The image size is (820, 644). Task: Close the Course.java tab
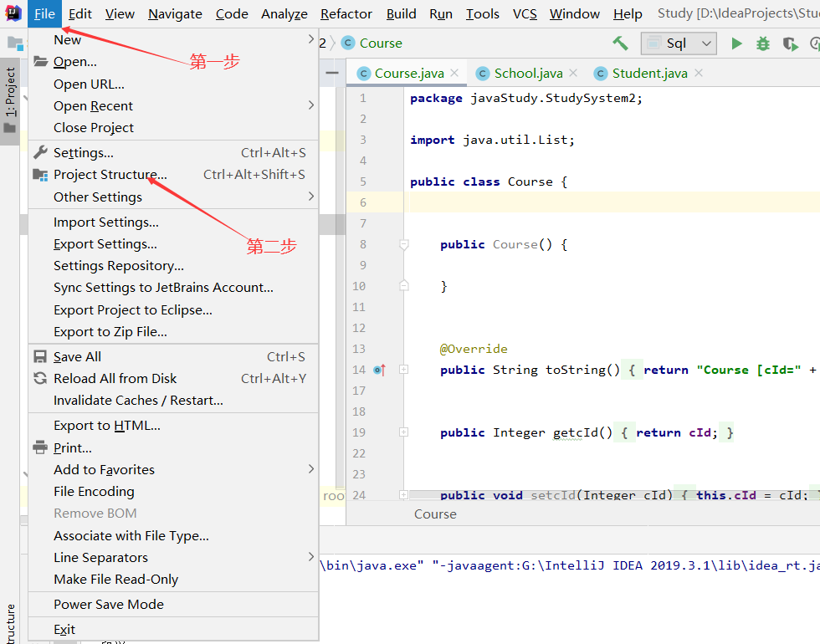(x=454, y=74)
